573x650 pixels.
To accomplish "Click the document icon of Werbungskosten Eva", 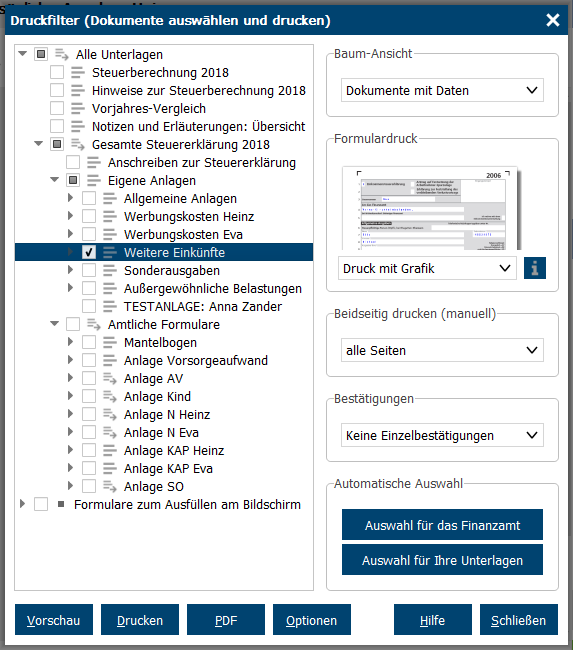I will [x=110, y=234].
